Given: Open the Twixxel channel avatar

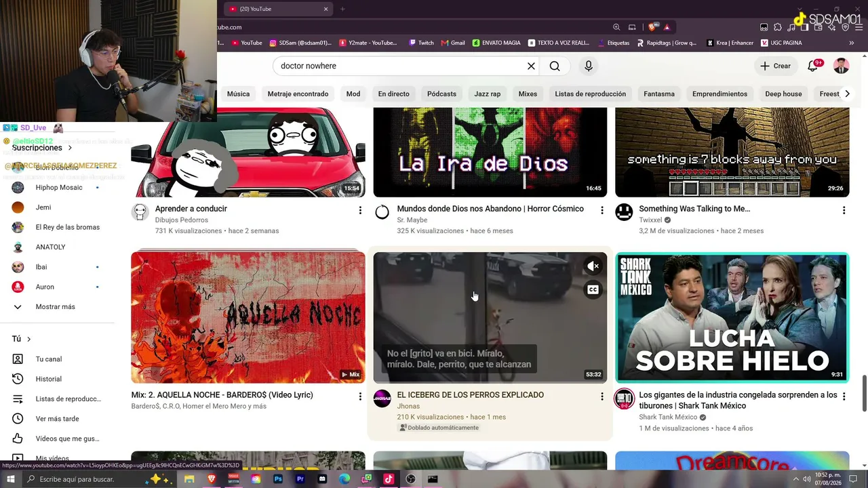Looking at the screenshot, I should pos(624,212).
